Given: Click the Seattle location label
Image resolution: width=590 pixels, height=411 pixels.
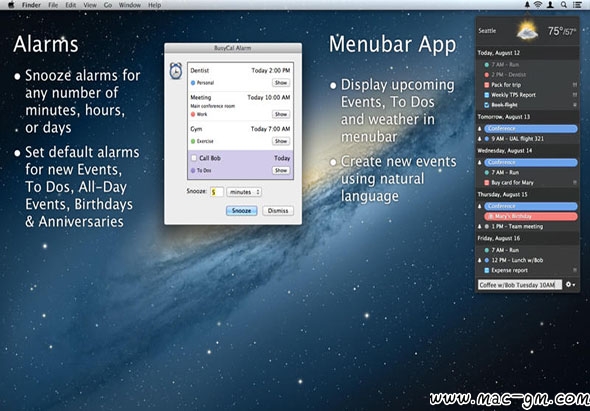Looking at the screenshot, I should tap(487, 31).
